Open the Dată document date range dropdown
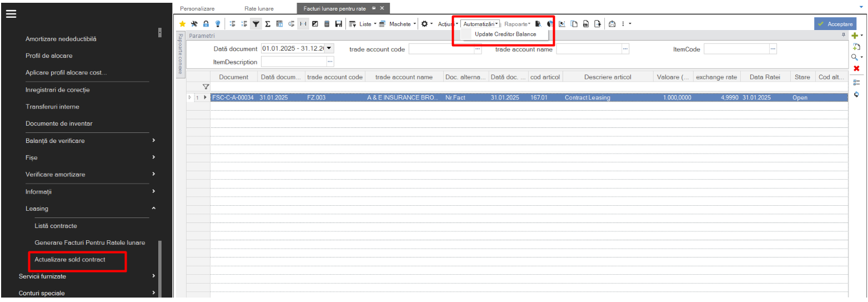Viewport: 868px width, 302px height. click(x=329, y=49)
